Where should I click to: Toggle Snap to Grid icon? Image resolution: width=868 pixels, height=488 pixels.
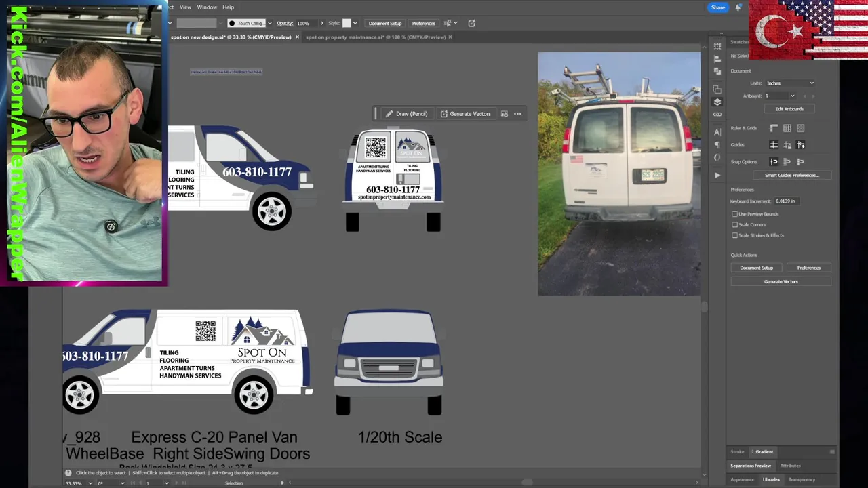801,162
